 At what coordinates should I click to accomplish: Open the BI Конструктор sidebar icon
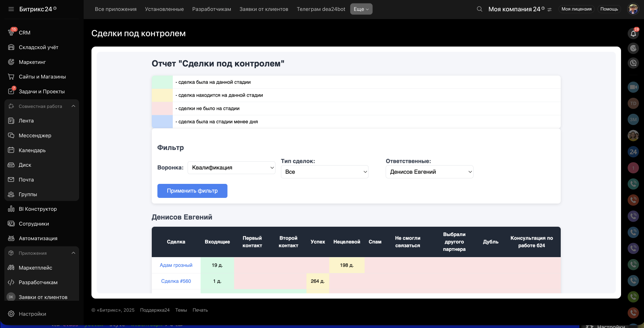(x=11, y=209)
